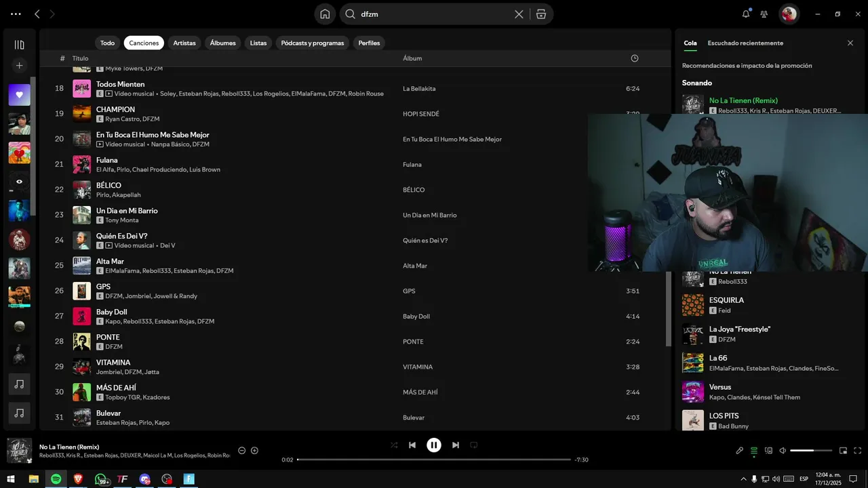Open friend activity icon
The width and height of the screenshot is (868, 488).
click(764, 14)
